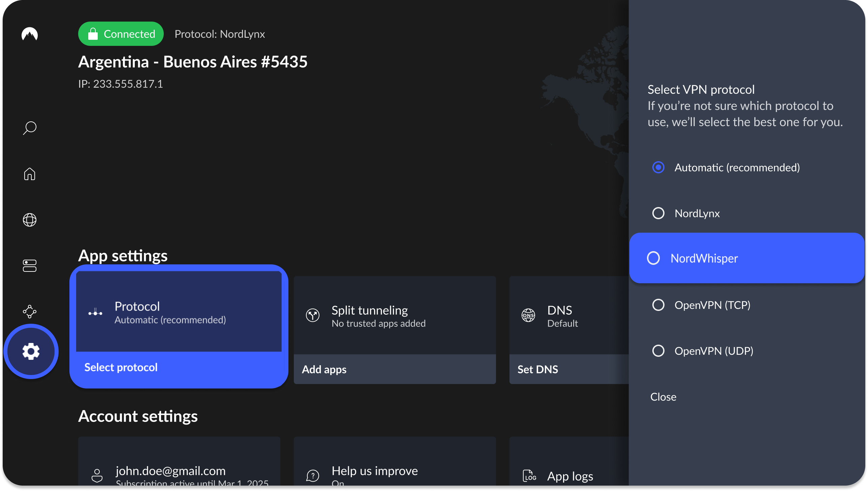Open the countries globe icon

pos(30,220)
